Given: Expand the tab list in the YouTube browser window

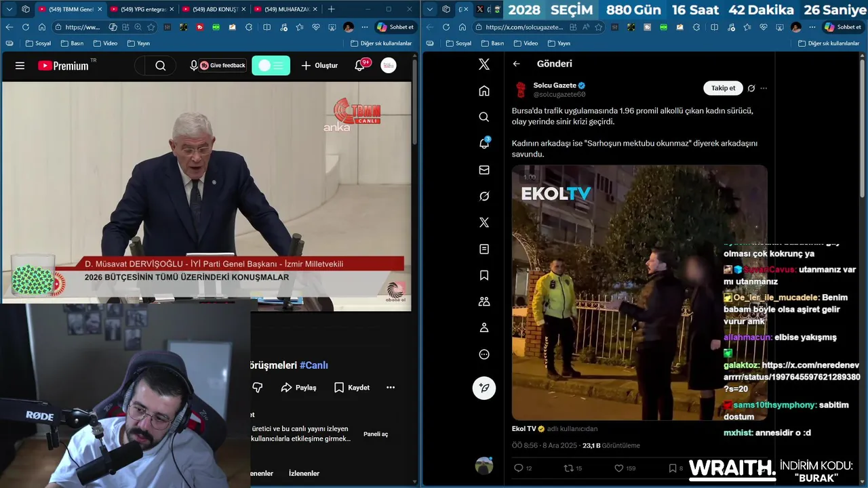Looking at the screenshot, I should click(9, 9).
